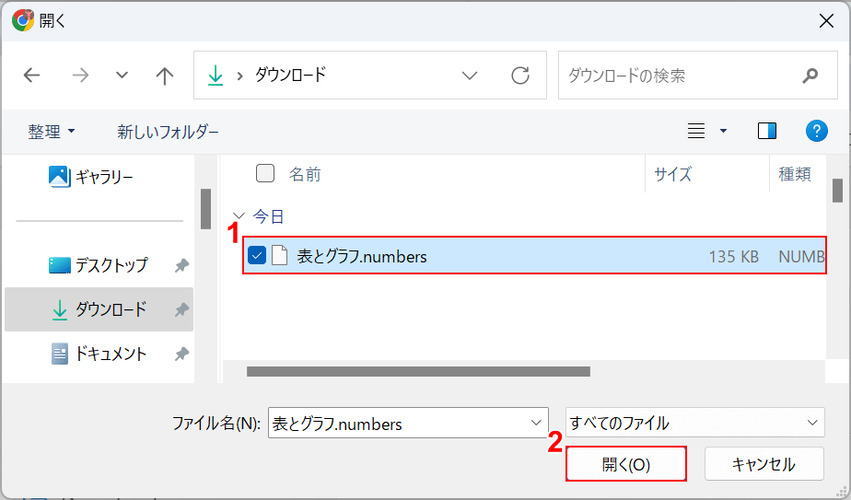Click the キャンセル button

coord(764,464)
